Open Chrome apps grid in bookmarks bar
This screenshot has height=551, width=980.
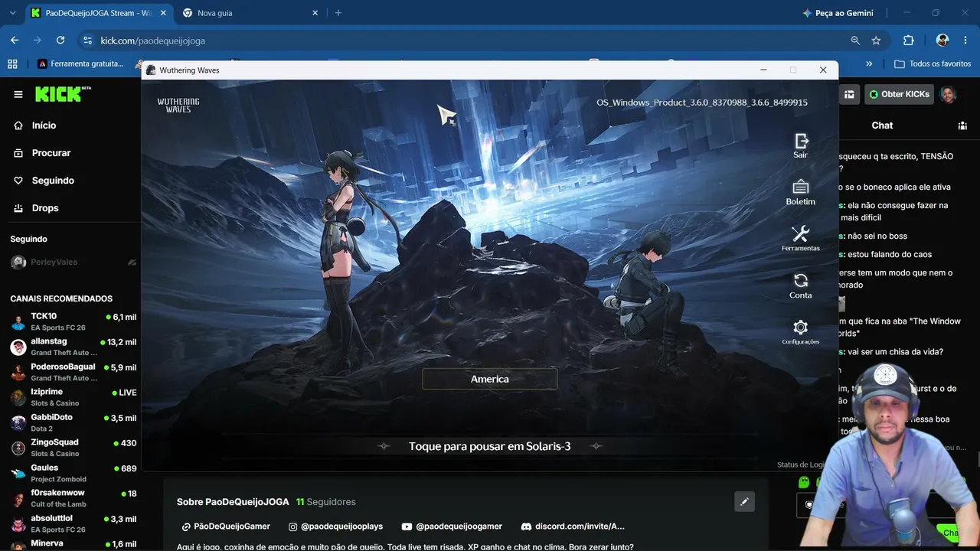pos(12,64)
